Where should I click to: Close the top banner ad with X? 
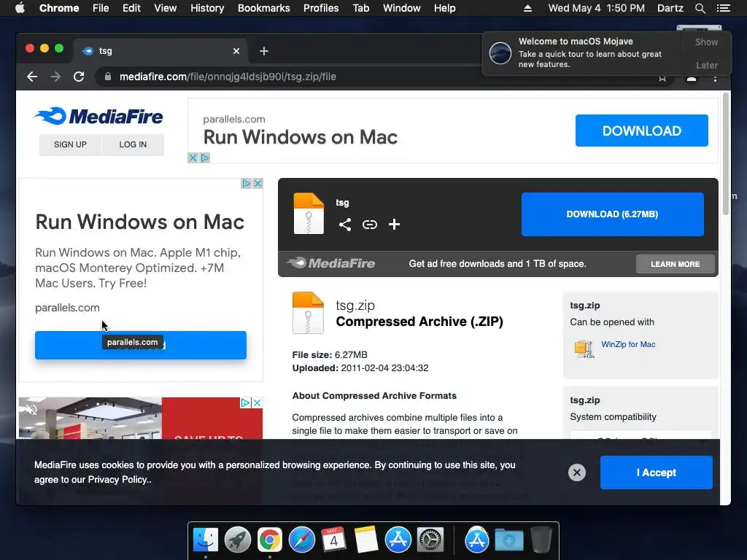click(193, 157)
